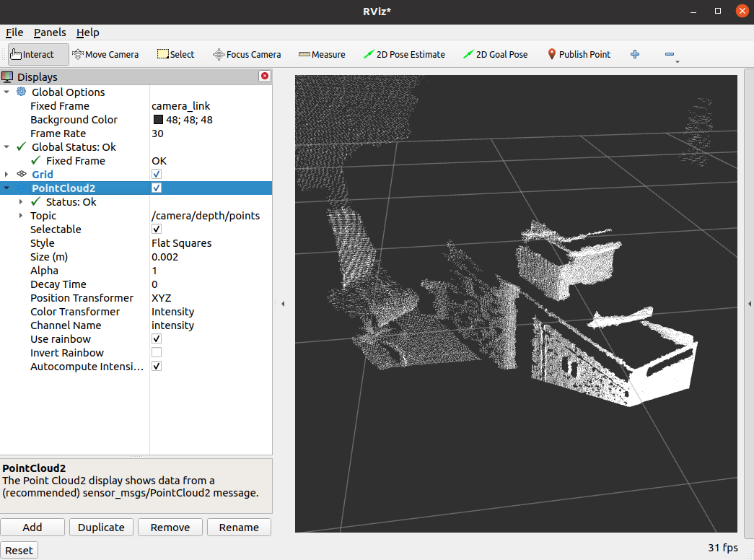
Task: Collapse the Global Options tree node
Action: [x=6, y=92]
